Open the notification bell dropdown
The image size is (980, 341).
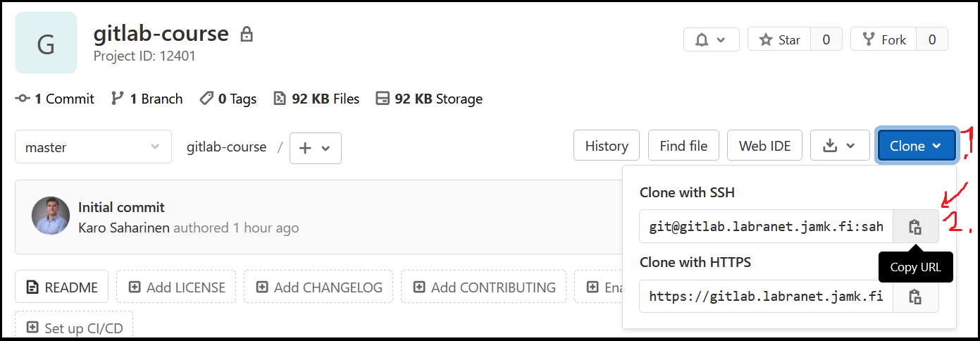tap(711, 39)
